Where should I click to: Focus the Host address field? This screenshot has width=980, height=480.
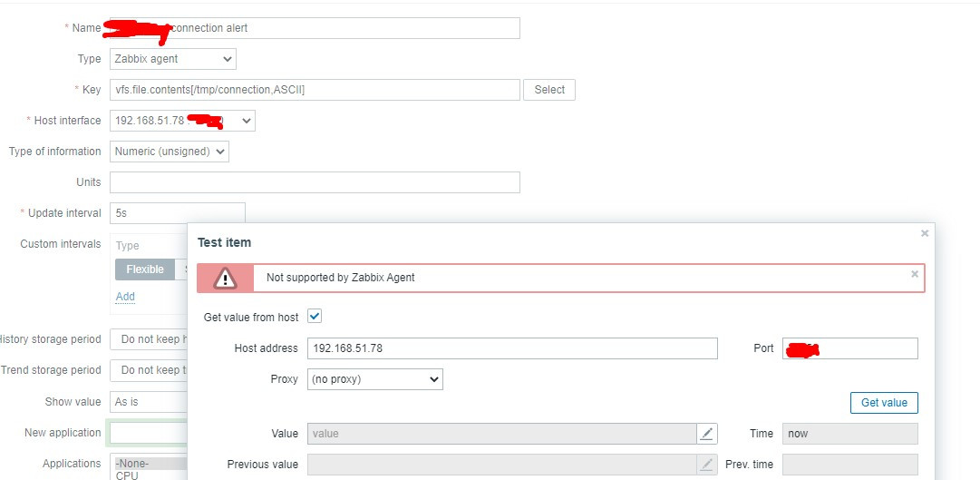(x=512, y=348)
